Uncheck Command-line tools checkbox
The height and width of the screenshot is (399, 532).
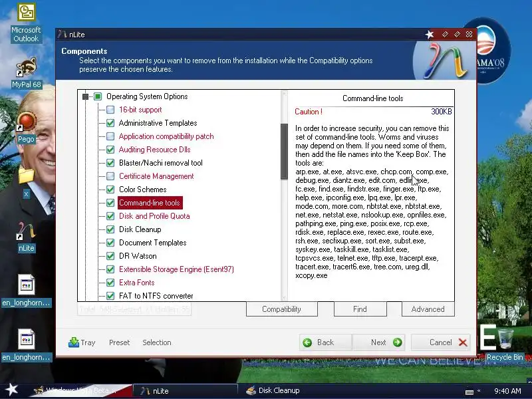coord(110,203)
